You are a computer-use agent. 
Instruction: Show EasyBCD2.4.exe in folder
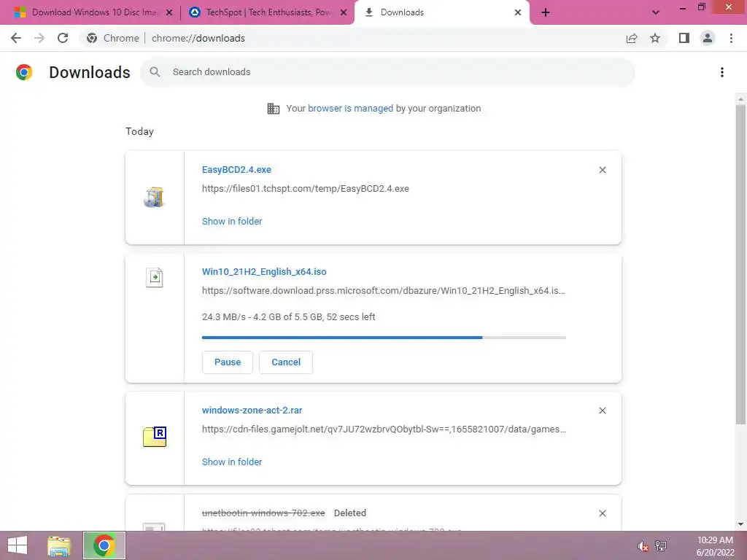click(232, 222)
